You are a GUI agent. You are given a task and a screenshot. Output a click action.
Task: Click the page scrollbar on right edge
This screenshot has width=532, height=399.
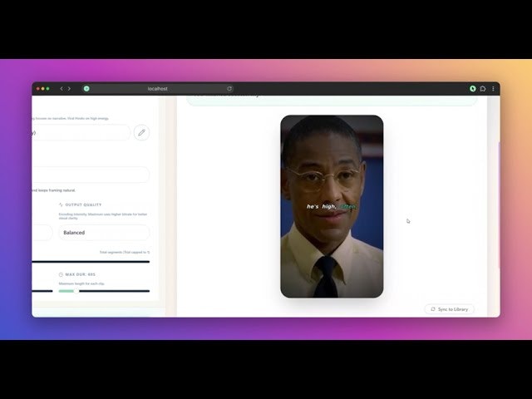pos(499,204)
